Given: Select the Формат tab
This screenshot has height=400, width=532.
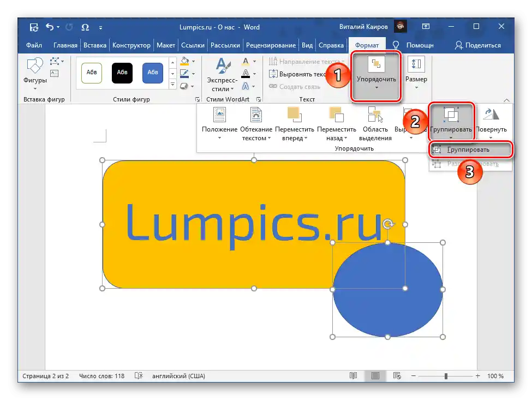Looking at the screenshot, I should 367,45.
